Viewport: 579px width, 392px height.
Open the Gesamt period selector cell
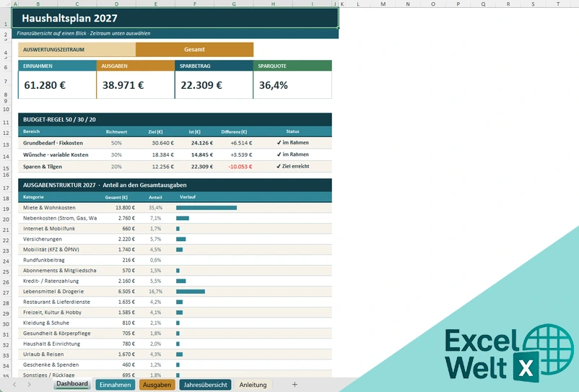pos(195,50)
